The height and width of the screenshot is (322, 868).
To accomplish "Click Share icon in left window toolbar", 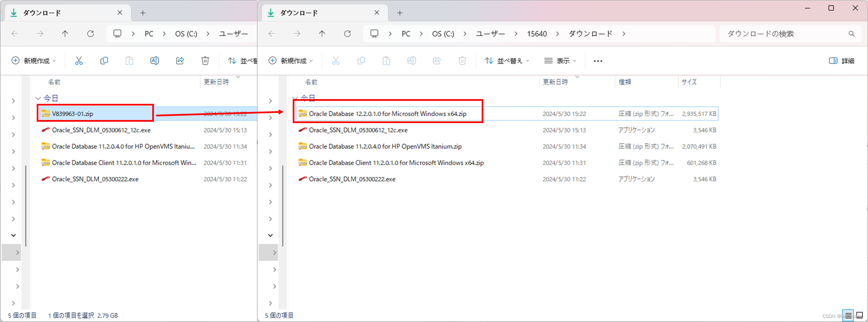I will [x=180, y=61].
